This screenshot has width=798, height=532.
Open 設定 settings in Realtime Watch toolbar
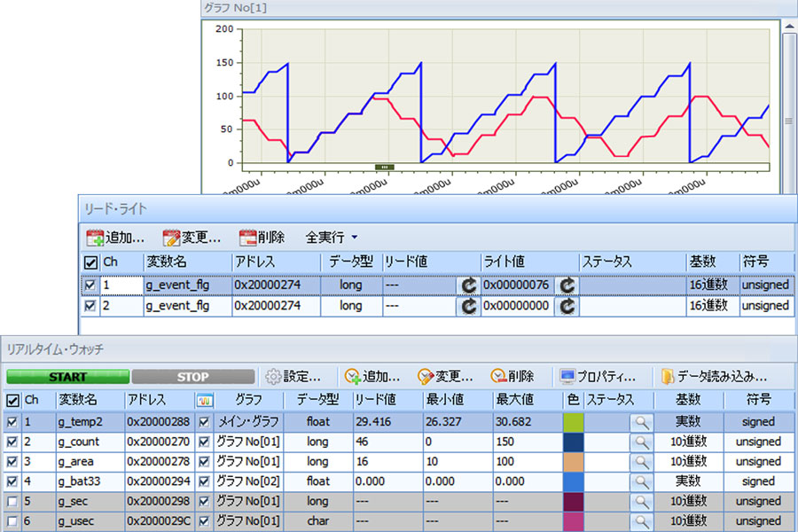point(293,377)
